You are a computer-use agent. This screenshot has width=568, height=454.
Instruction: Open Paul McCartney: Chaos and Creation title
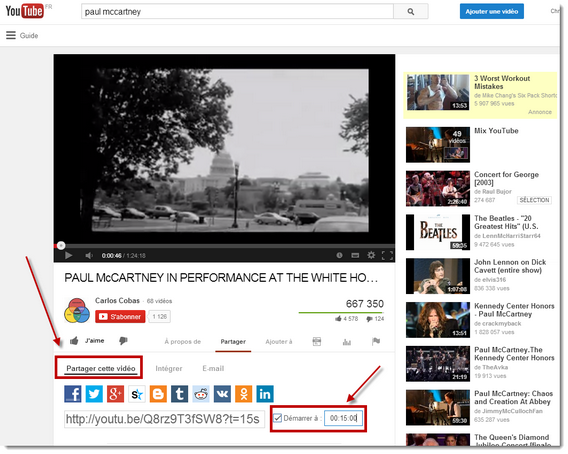click(x=514, y=397)
